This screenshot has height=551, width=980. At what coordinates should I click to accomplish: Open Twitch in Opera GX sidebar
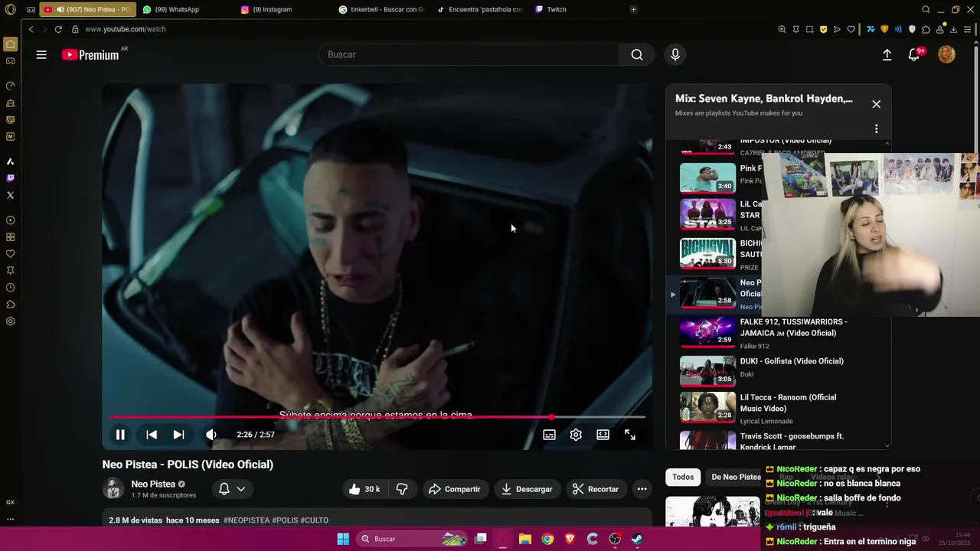10,178
